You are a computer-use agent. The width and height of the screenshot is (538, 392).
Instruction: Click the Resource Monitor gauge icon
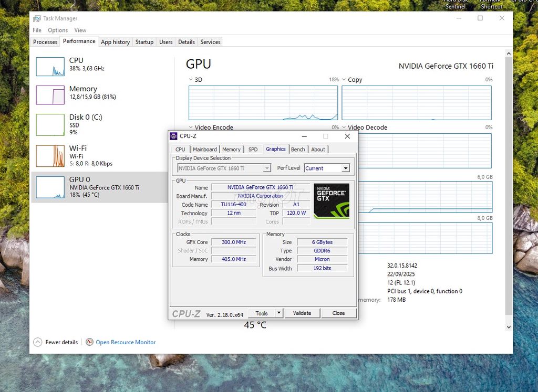89,342
